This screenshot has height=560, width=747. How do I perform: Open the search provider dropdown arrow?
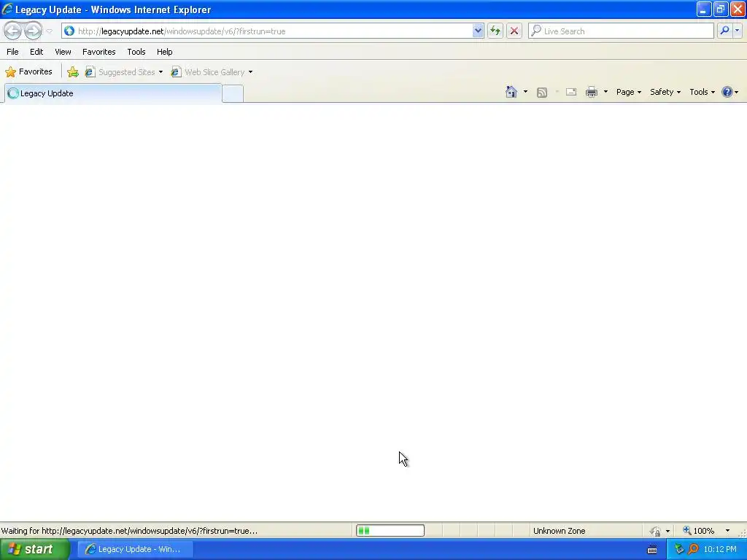click(x=737, y=31)
